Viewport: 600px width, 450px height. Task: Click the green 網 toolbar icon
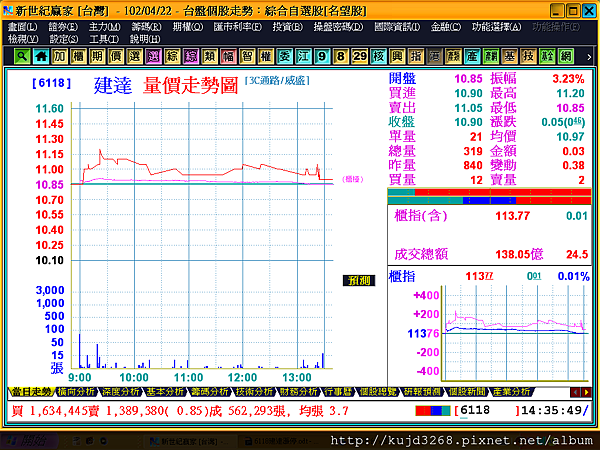pyautogui.click(x=566, y=57)
